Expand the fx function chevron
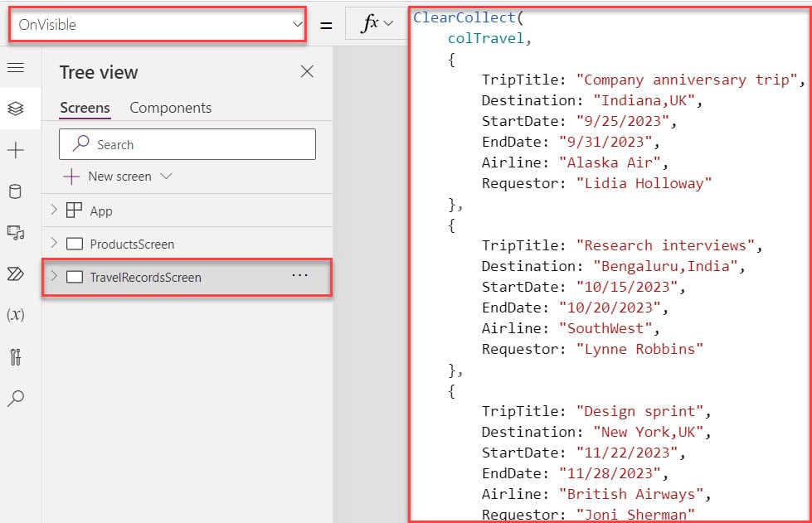This screenshot has height=523, width=812. click(x=388, y=23)
